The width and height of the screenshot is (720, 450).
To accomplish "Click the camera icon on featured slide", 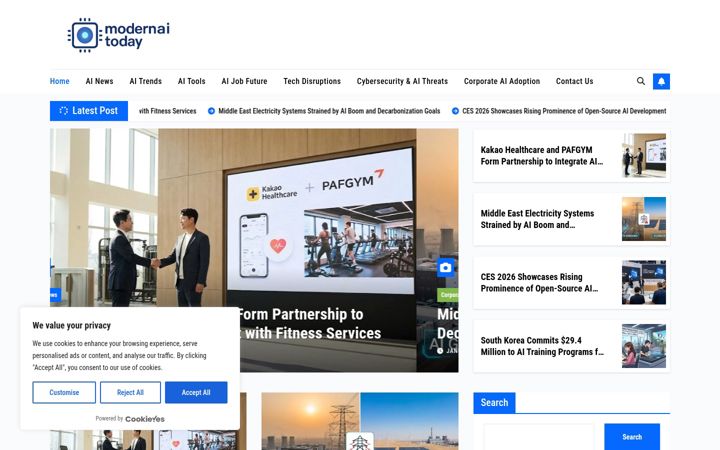I will coord(445,268).
